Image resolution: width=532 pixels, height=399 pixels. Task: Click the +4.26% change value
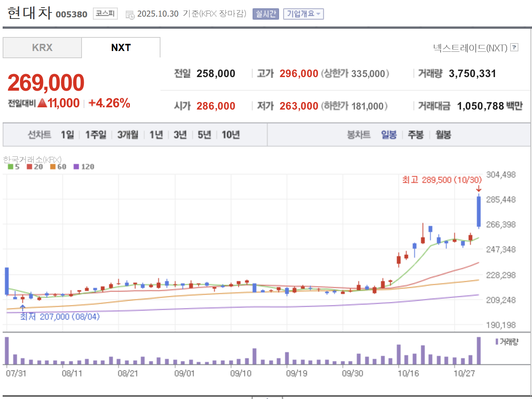click(109, 103)
